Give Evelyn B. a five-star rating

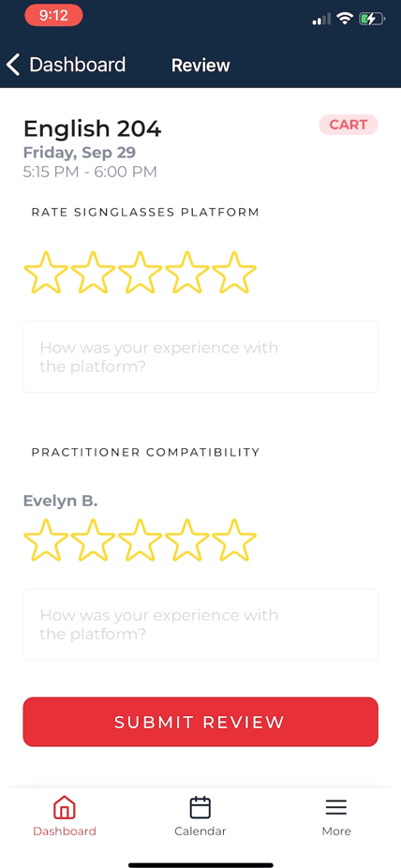(x=234, y=540)
